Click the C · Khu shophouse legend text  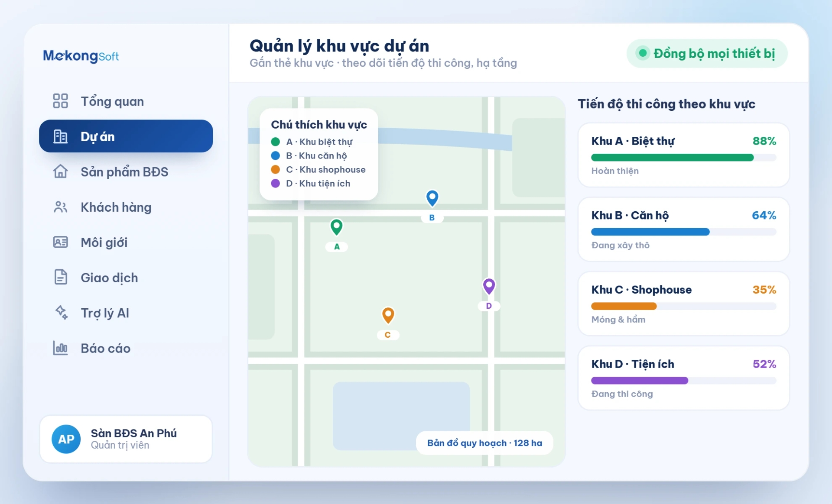(326, 169)
